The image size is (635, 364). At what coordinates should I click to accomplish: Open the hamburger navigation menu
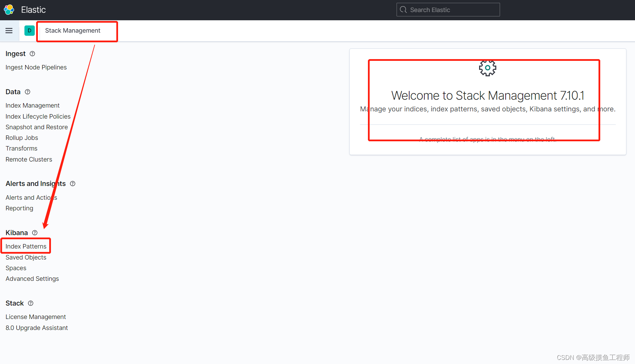(x=9, y=31)
